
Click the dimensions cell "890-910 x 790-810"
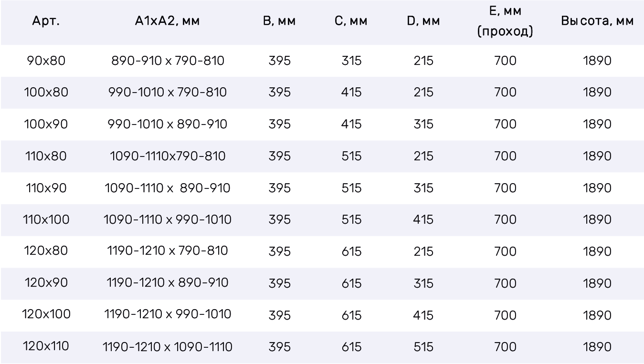168,61
